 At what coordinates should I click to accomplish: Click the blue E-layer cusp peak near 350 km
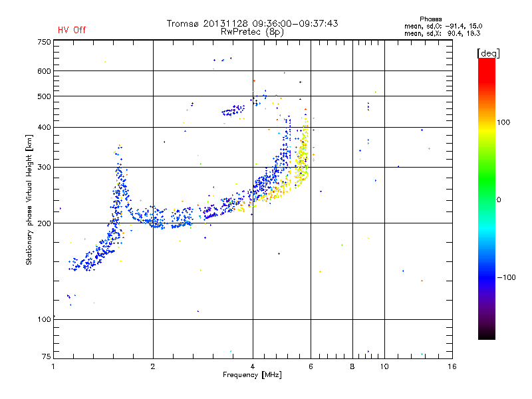tap(119, 149)
